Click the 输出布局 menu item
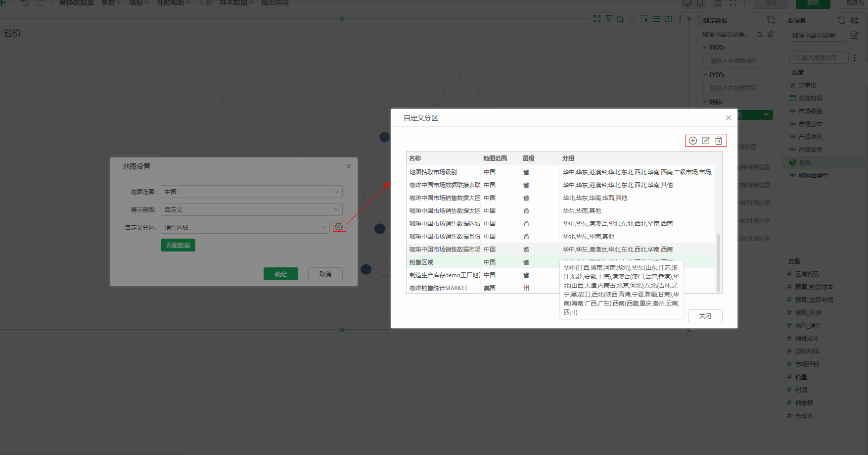This screenshot has width=868, height=455. click(x=275, y=3)
